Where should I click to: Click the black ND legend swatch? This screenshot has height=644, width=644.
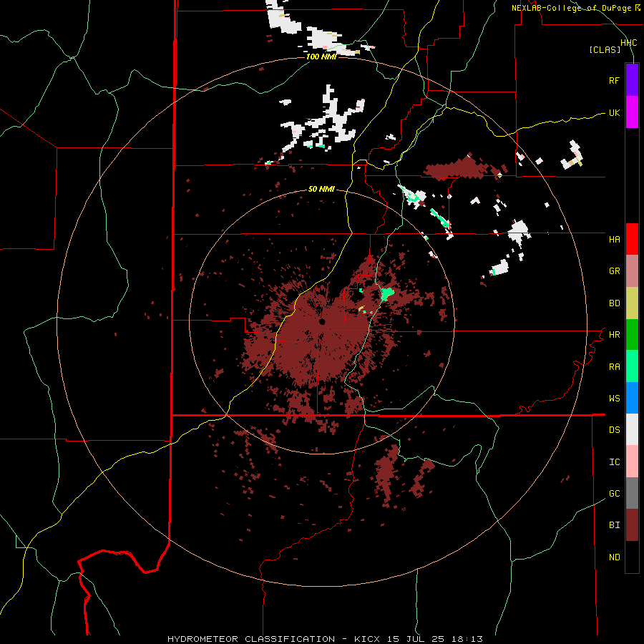point(632,557)
